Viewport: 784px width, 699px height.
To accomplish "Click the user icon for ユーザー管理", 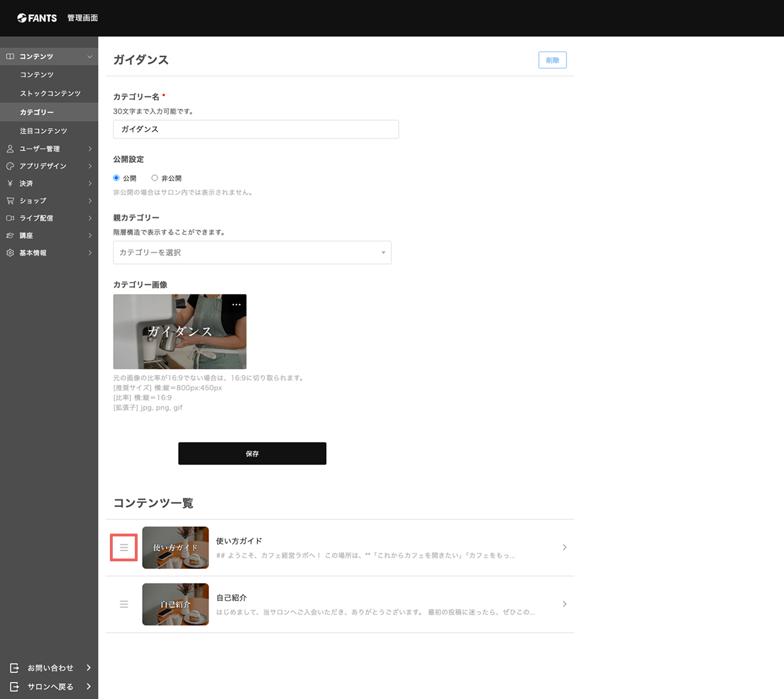I will coord(10,149).
